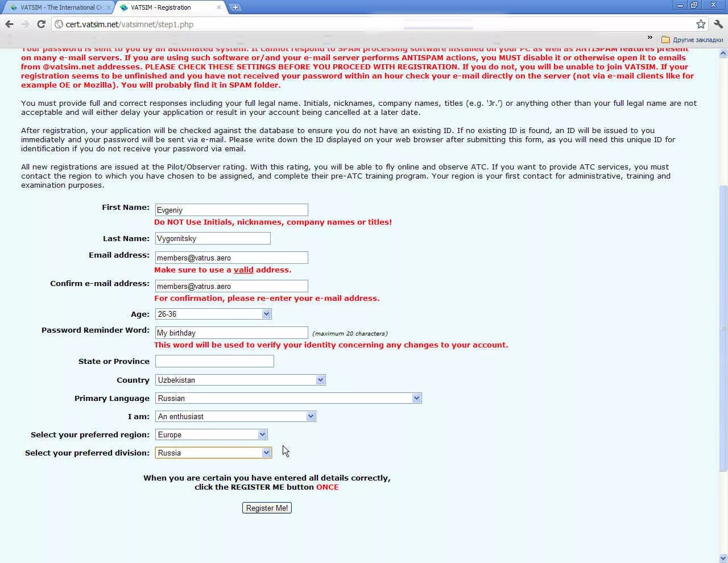728x563 pixels.
Task: Click the page scrollbar down arrow
Action: 723,558
